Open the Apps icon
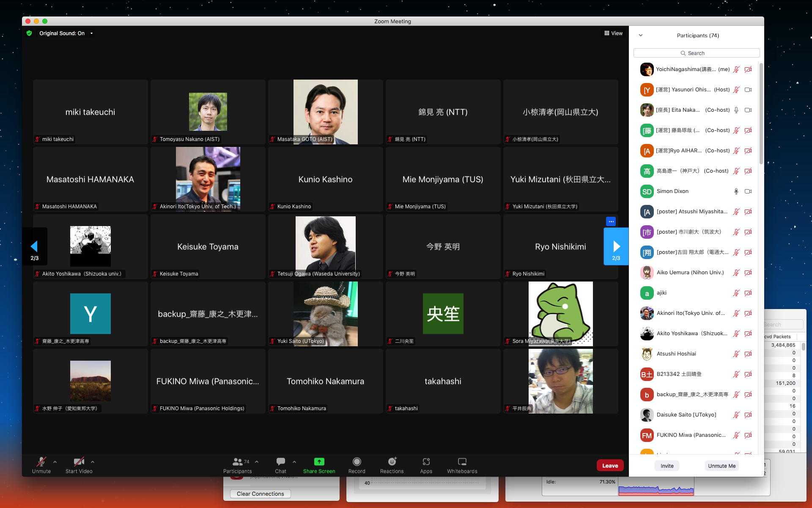The image size is (812, 508). [x=426, y=462]
